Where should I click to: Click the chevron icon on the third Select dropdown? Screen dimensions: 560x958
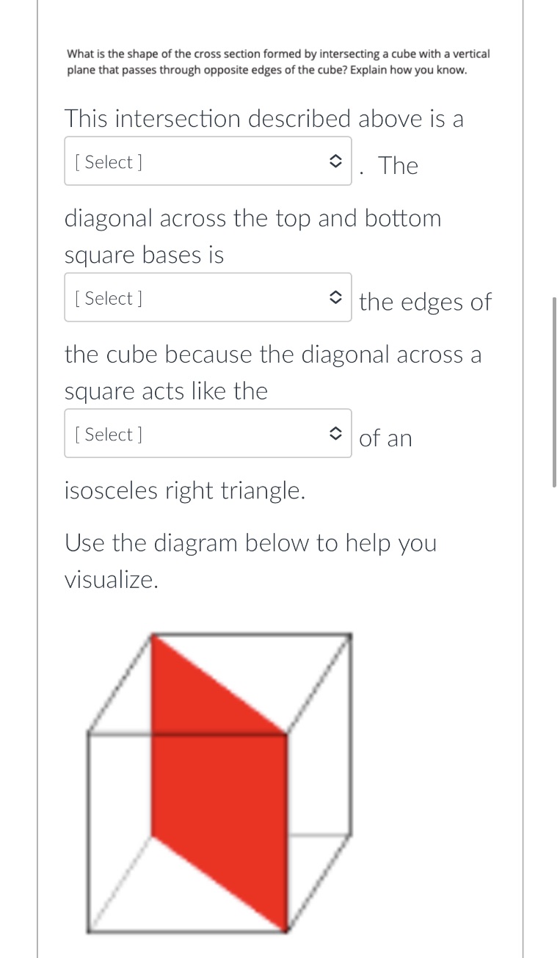(335, 433)
